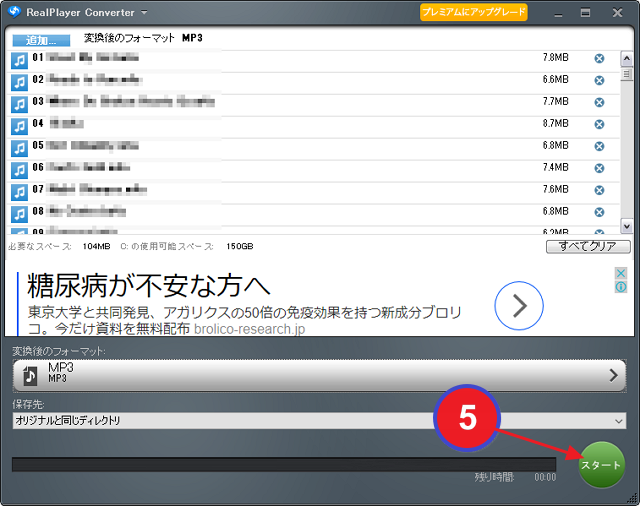Remove track 07 from the list
640x506 pixels.
(599, 190)
